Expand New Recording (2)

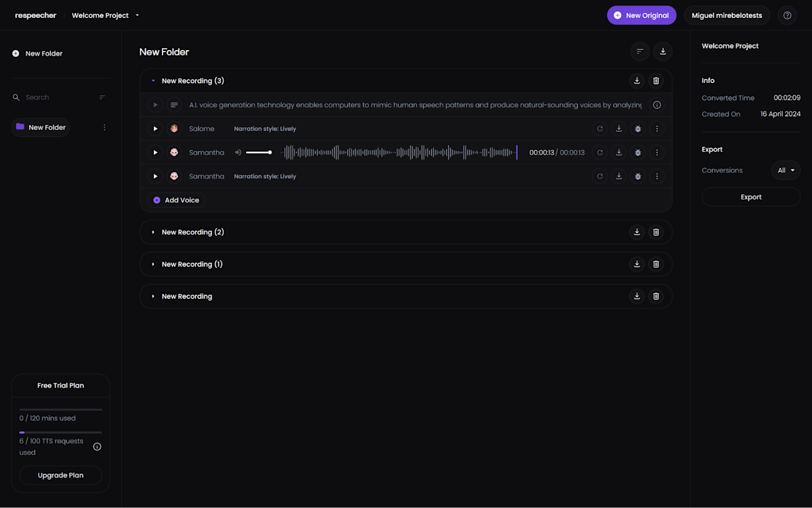tap(153, 232)
